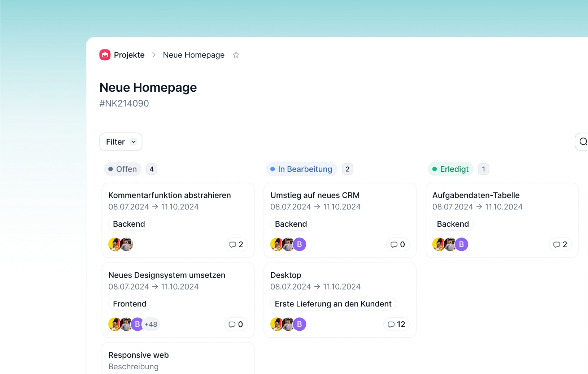Open comments on Umstieg auf neues CRM
This screenshot has height=374, width=588.
398,244
